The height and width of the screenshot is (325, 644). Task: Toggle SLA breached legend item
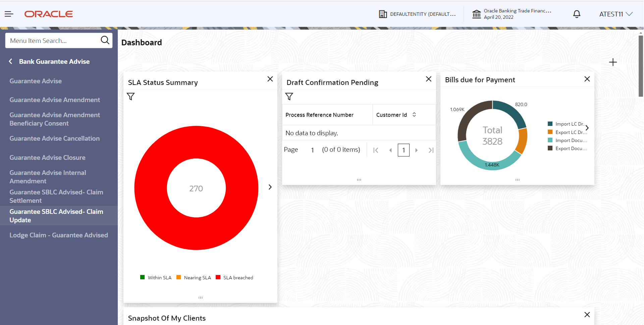[234, 278]
